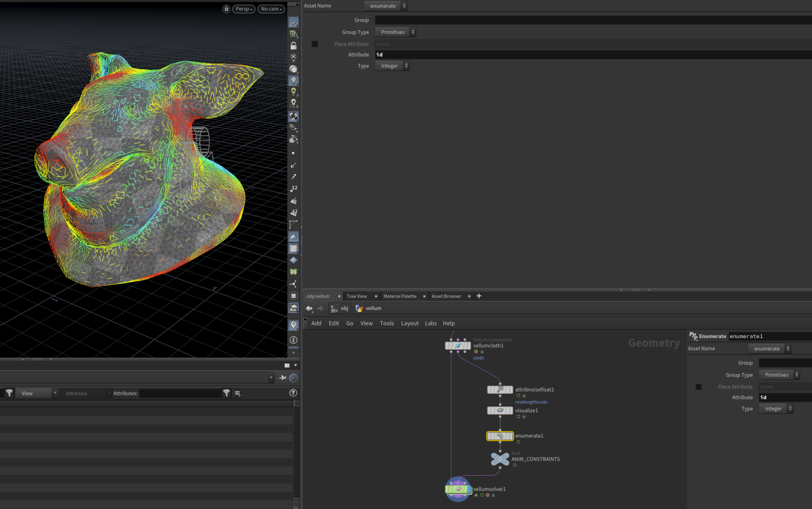Screen dimensions: 812x509
Task: Click the headlight bulb icon in viewport toolbar
Action: pyautogui.click(x=293, y=80)
